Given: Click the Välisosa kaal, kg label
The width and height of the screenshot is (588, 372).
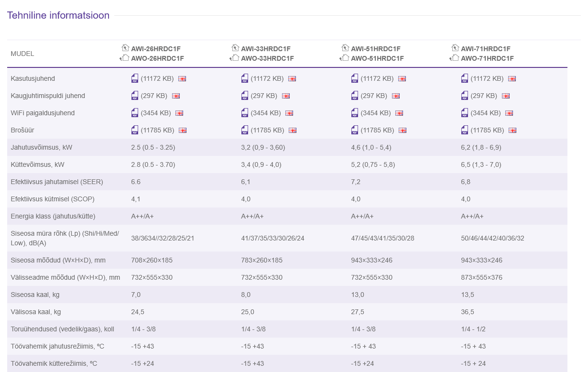Looking at the screenshot, I should (x=36, y=312).
